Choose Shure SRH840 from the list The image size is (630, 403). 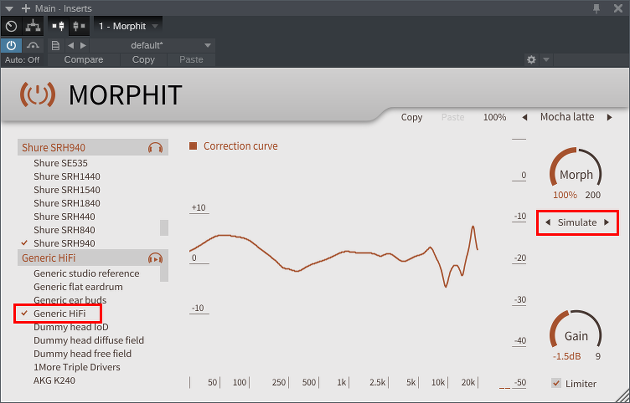(64, 230)
